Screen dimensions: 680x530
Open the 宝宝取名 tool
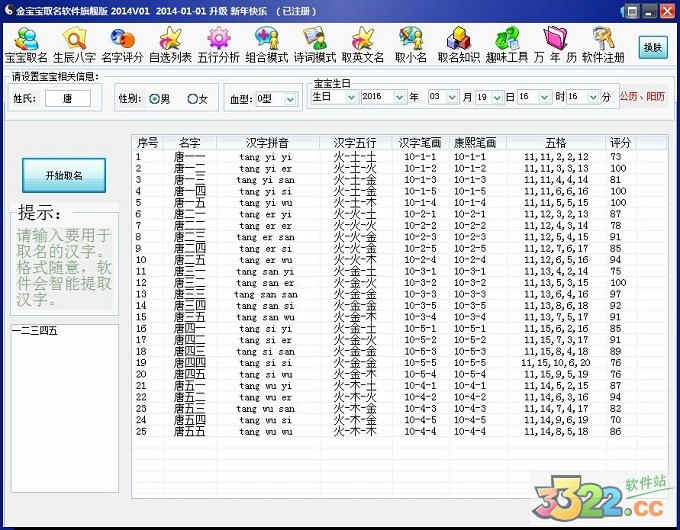26,45
